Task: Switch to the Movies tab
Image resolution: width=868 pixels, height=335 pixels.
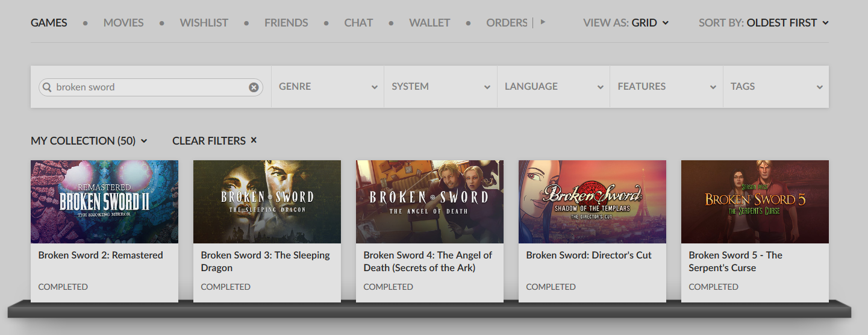Action: click(123, 23)
